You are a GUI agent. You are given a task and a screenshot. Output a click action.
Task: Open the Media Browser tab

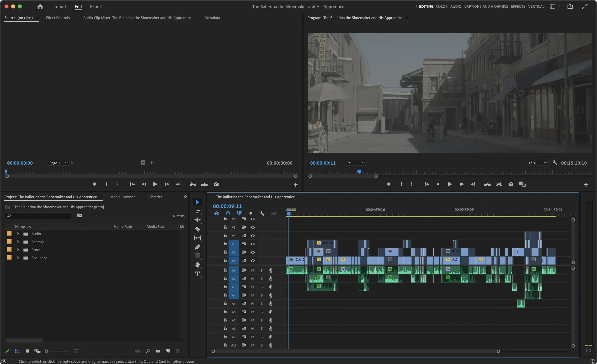(122, 197)
